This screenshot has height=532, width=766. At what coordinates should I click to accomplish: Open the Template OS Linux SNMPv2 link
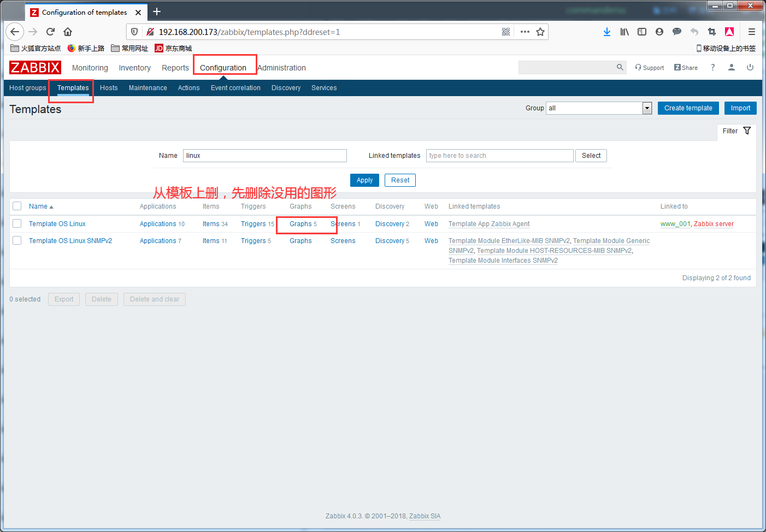[70, 241]
